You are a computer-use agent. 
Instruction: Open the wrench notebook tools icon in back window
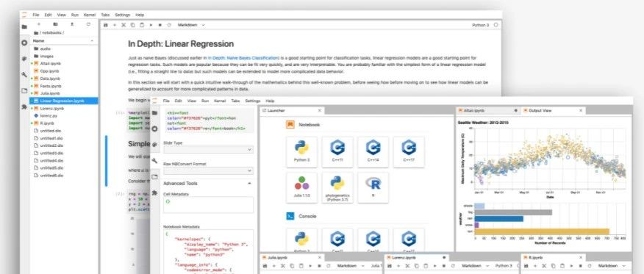pos(24,75)
